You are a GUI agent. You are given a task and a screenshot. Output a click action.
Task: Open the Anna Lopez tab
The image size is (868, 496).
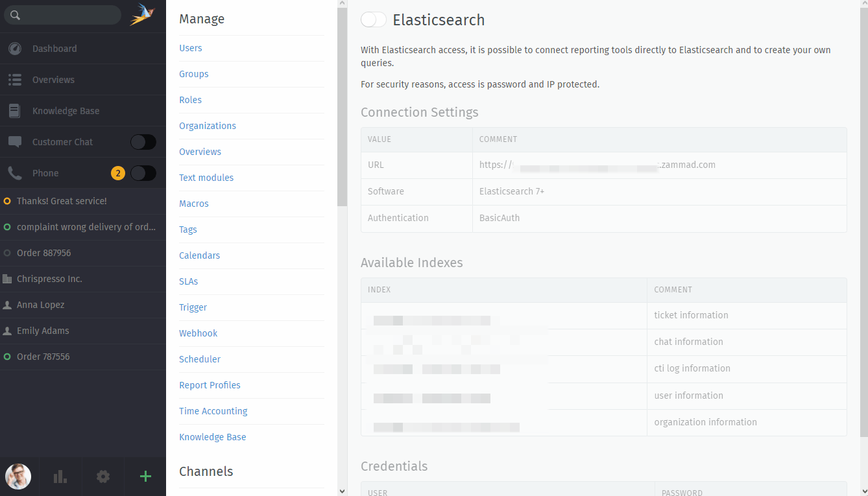pos(83,305)
